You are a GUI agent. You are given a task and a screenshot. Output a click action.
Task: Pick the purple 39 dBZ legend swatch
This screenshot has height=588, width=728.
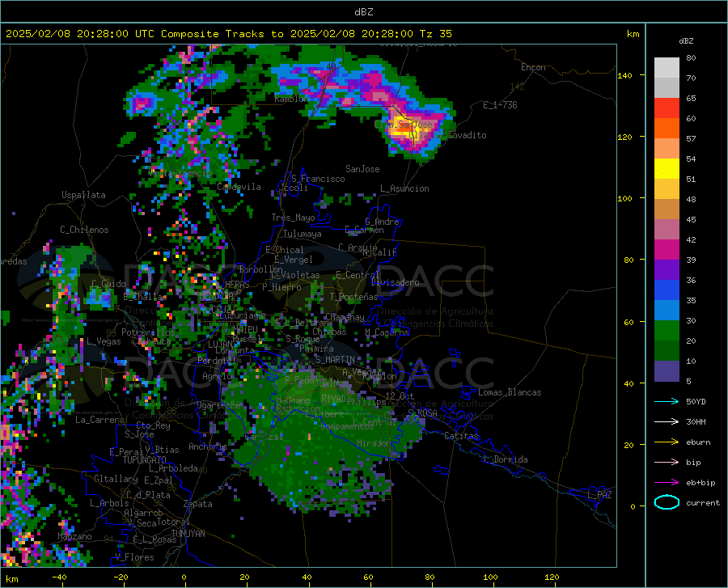tap(667, 269)
